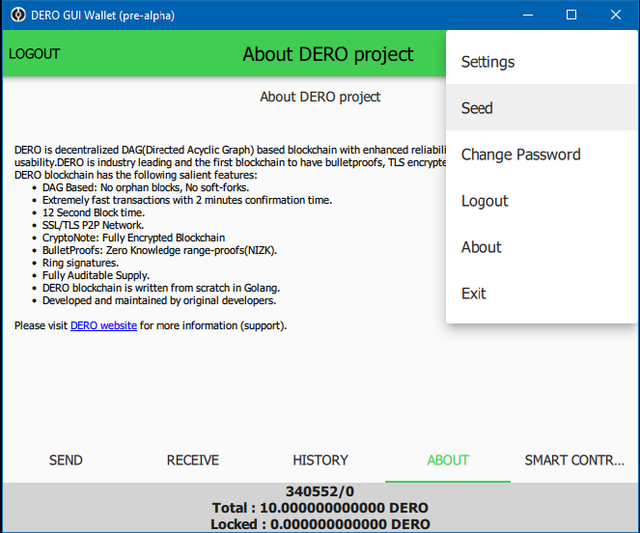
Task: Click the 'About DERO project' subtitle text
Action: 320,97
